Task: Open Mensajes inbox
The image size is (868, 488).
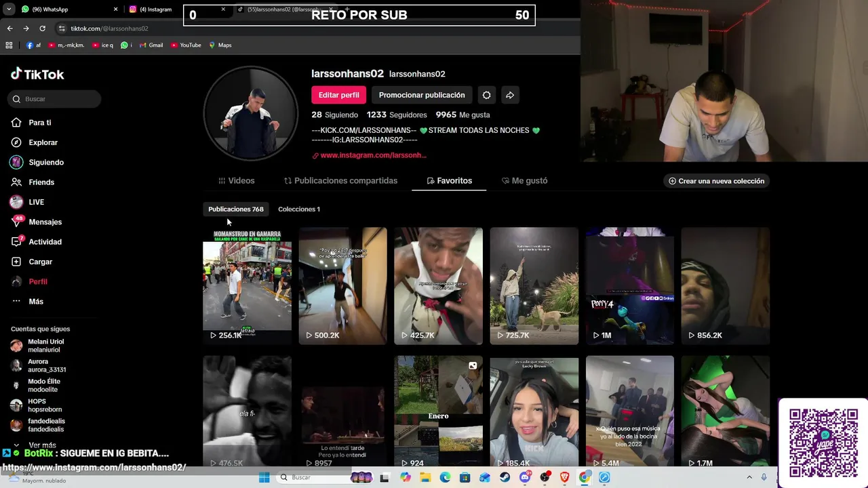Action: (x=36, y=222)
